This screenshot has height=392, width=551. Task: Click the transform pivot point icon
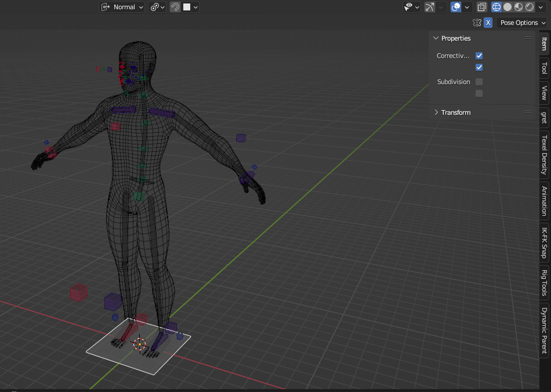coord(155,7)
